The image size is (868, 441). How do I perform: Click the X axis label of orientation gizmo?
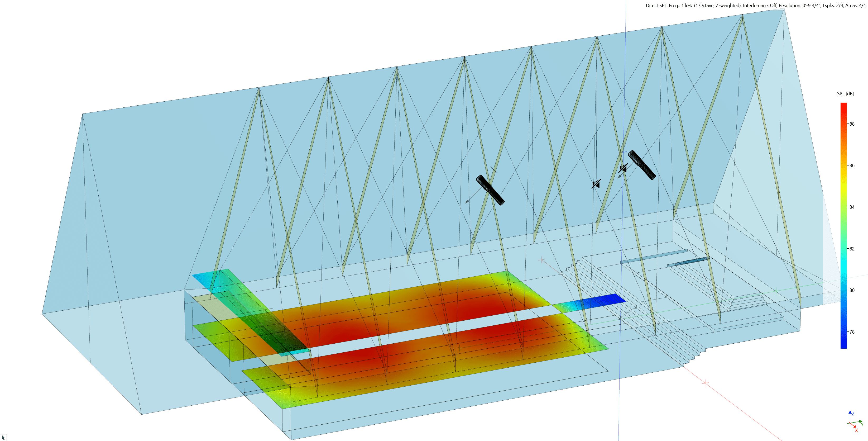coord(856,430)
